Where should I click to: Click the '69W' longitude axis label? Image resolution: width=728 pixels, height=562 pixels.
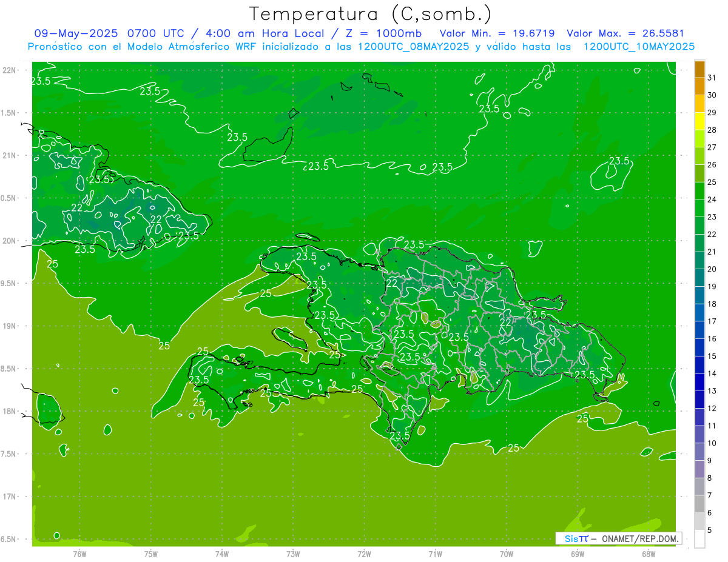[578, 554]
